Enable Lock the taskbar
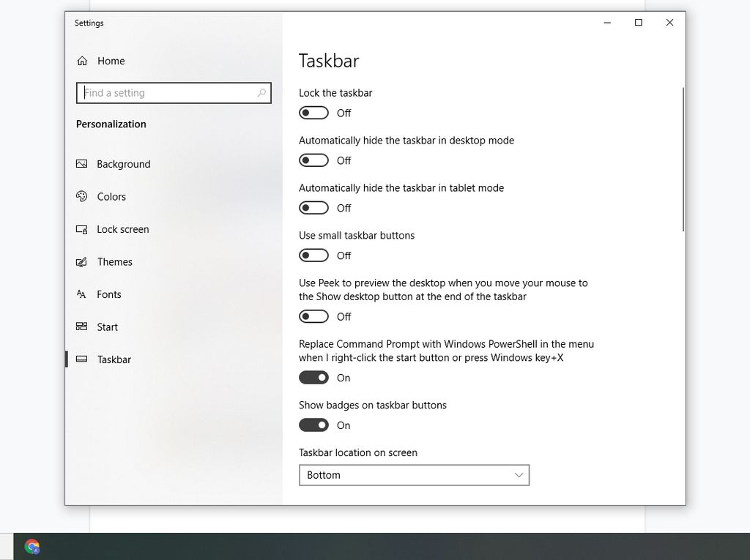Viewport: 750px width, 560px height. pos(313,113)
